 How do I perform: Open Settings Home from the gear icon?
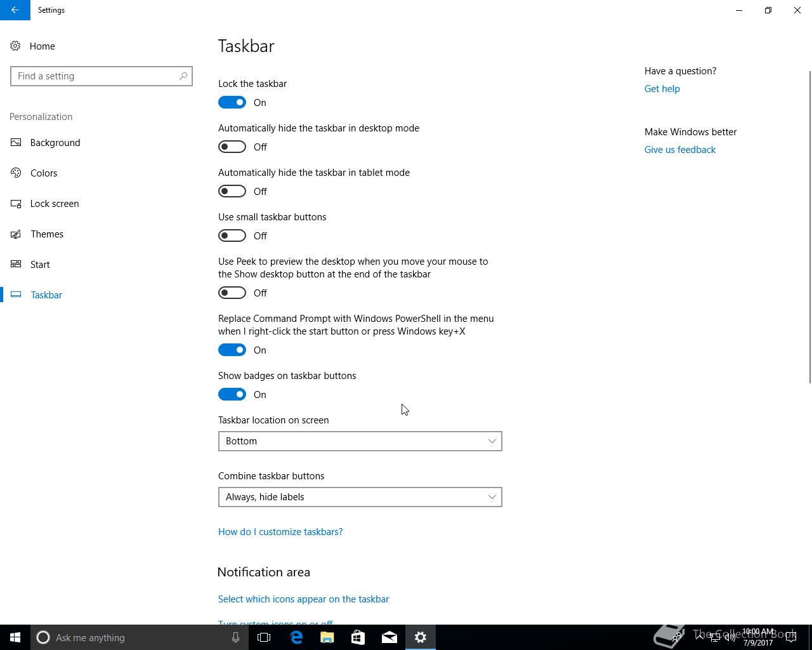15,46
